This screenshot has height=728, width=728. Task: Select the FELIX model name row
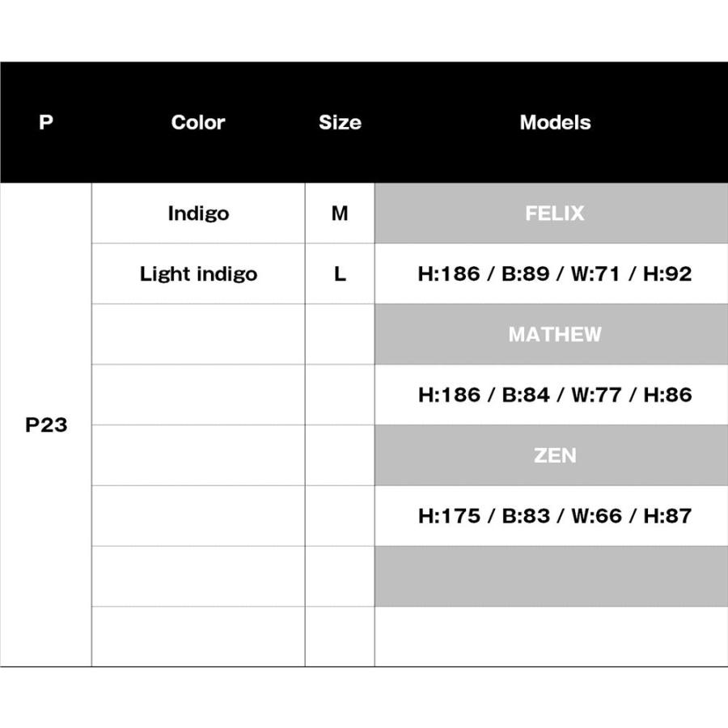[555, 214]
